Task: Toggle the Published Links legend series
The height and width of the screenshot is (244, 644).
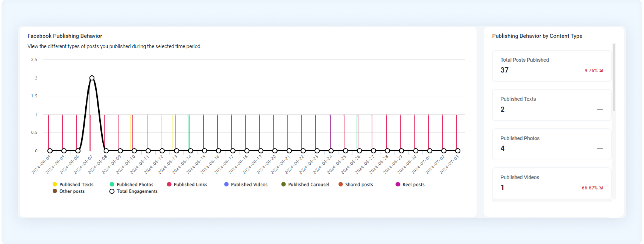Action: coord(187,185)
